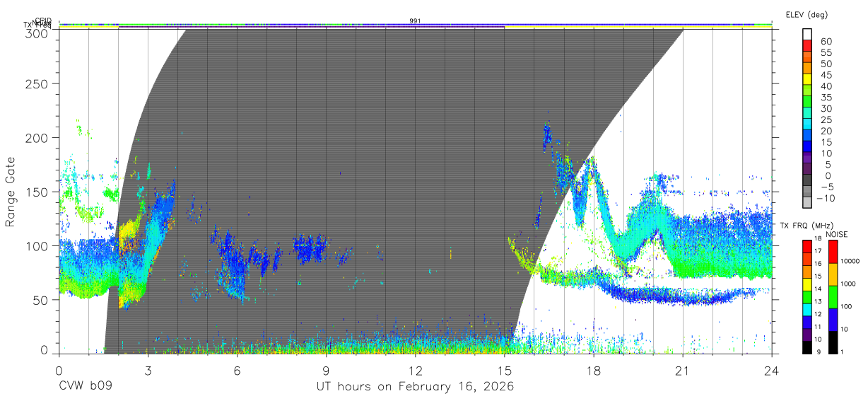868x401 pixels.
Task: Pick the black swatch in NOISE color bar
Action: [832, 342]
